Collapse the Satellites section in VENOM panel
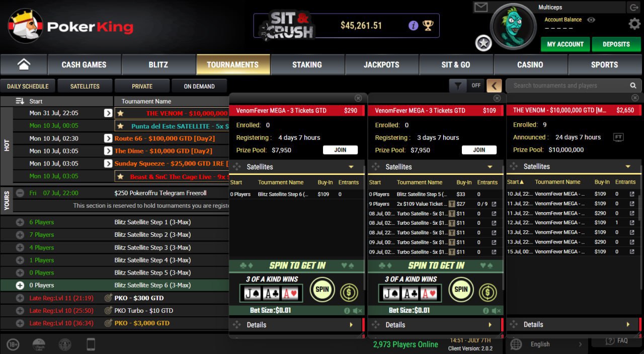The image size is (644, 354). [628, 166]
